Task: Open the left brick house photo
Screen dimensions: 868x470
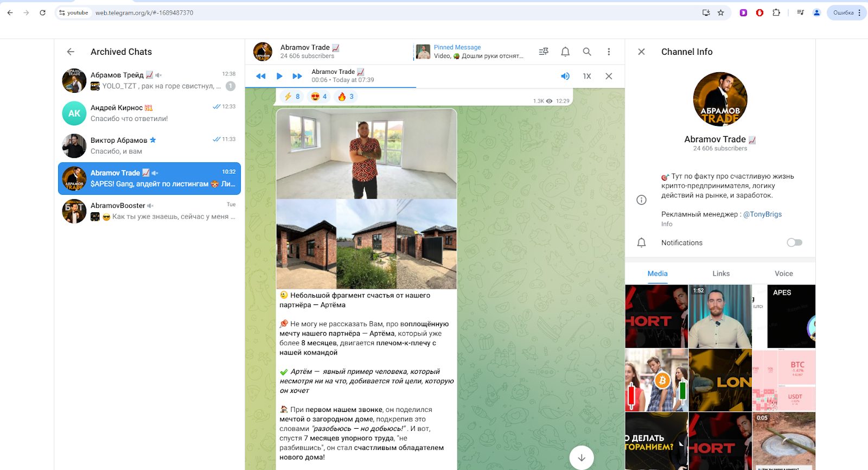Action: tap(306, 244)
